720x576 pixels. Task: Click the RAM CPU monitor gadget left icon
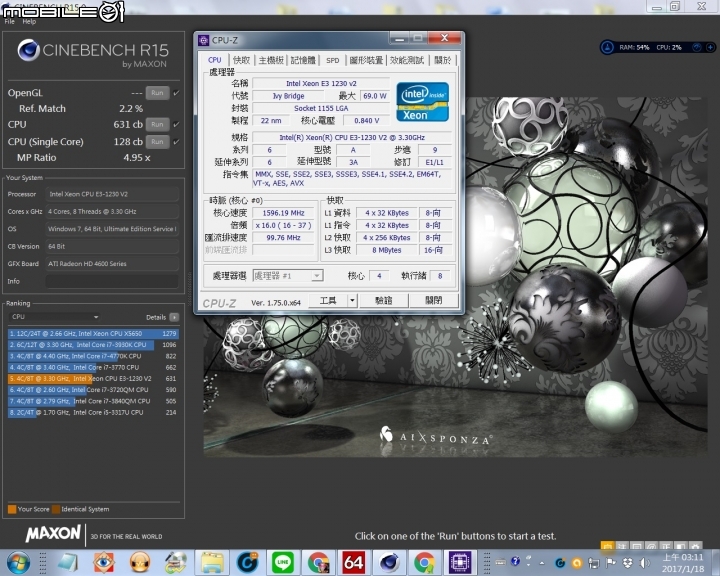[608, 47]
